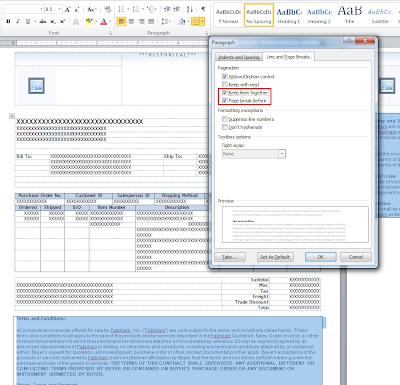Apply the No Spacing style
The image size is (400, 385).
(259, 15)
